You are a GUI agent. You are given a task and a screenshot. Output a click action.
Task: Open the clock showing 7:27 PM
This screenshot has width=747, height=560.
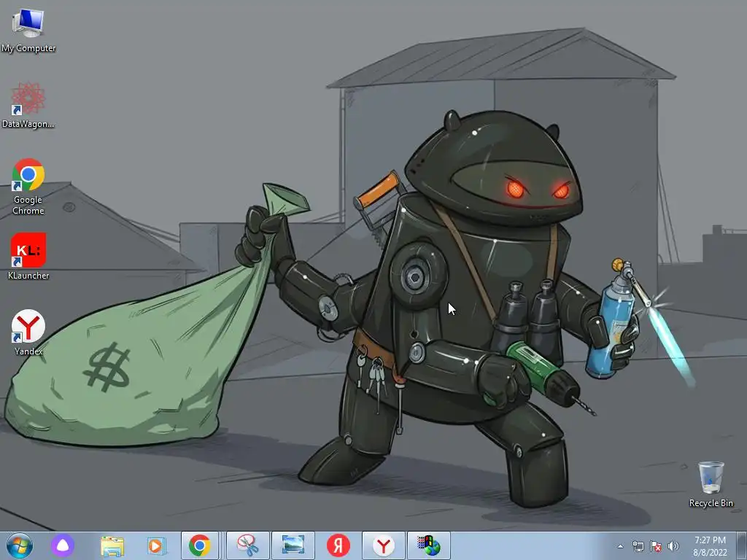pos(710,546)
